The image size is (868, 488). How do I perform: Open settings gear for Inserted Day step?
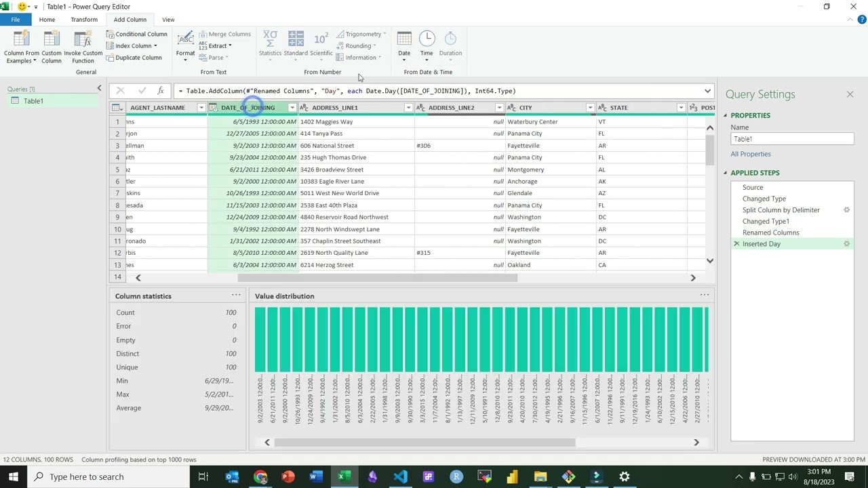(x=846, y=244)
